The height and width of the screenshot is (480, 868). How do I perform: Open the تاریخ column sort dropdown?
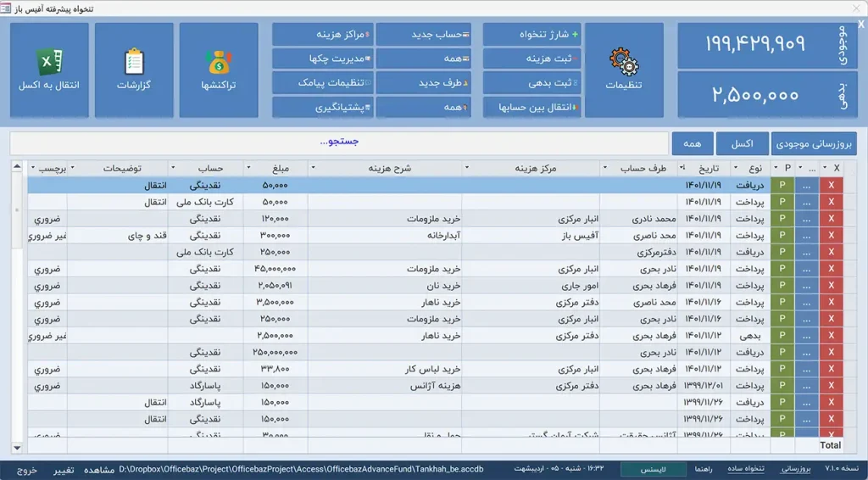click(682, 168)
